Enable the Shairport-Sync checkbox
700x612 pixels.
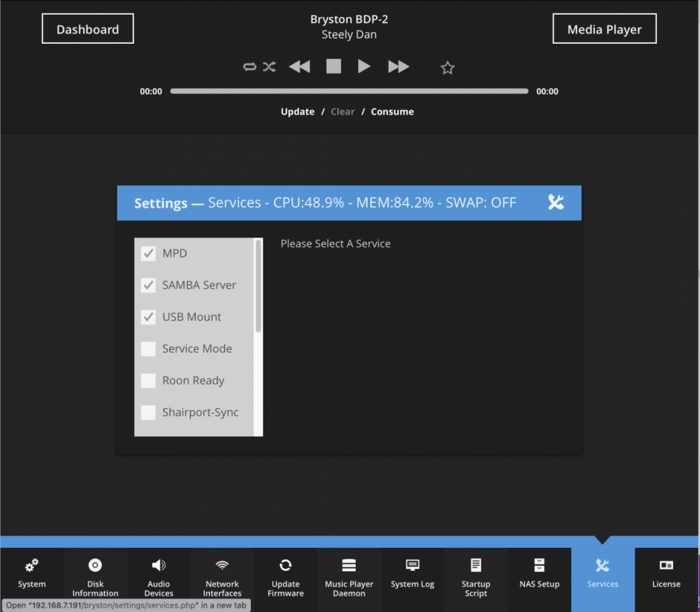click(148, 412)
